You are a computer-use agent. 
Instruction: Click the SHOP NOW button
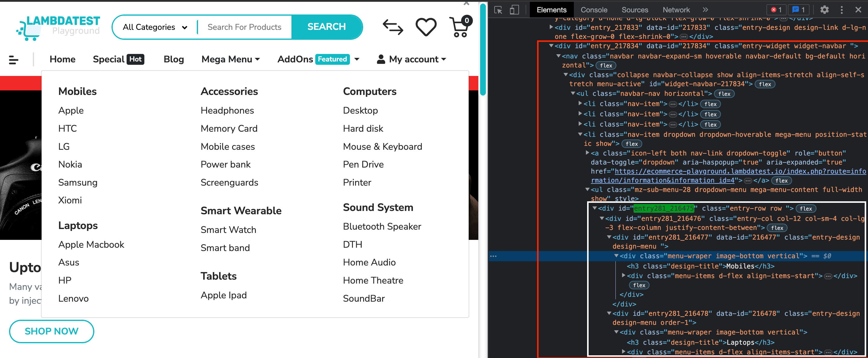pos(51,331)
